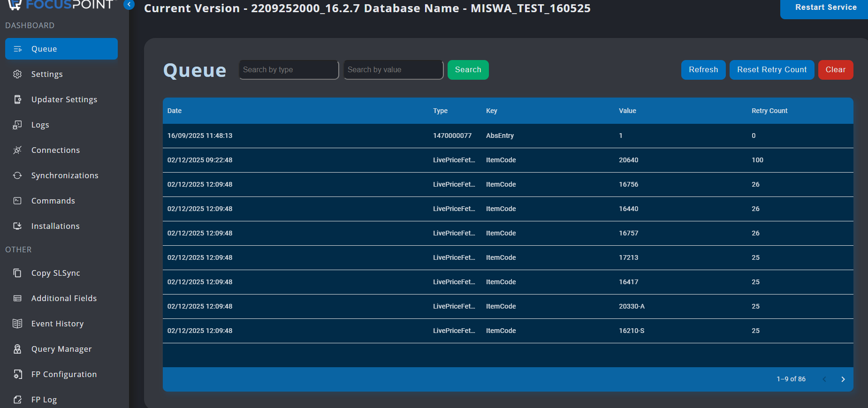Go to next page of queue results
Image resolution: width=868 pixels, height=408 pixels.
click(843, 379)
